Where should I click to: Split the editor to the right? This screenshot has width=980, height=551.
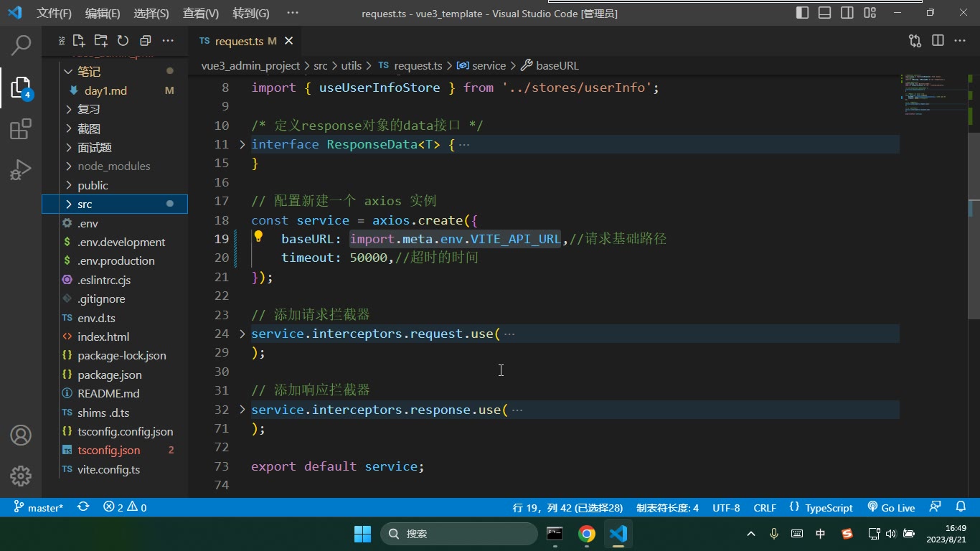938,41
